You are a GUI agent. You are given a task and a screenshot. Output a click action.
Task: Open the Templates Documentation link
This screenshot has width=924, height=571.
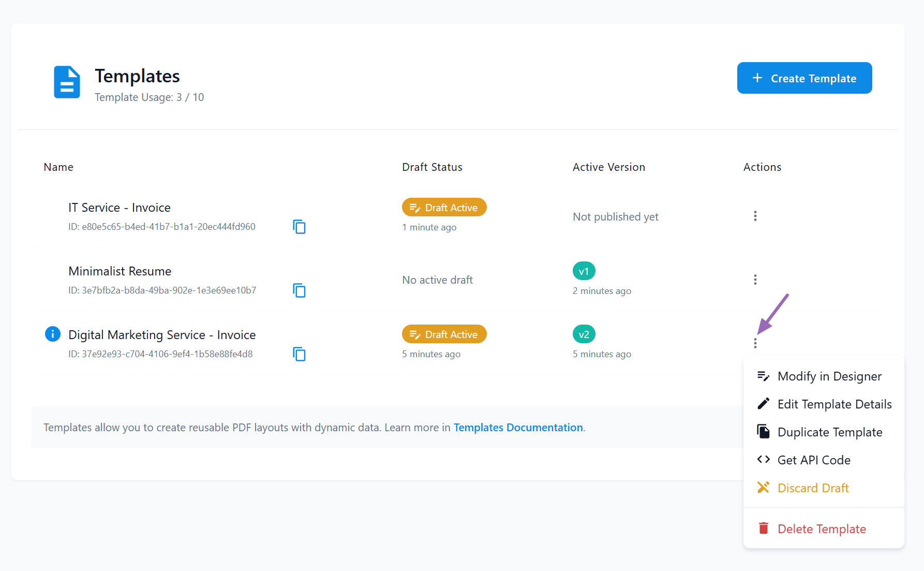coord(518,427)
